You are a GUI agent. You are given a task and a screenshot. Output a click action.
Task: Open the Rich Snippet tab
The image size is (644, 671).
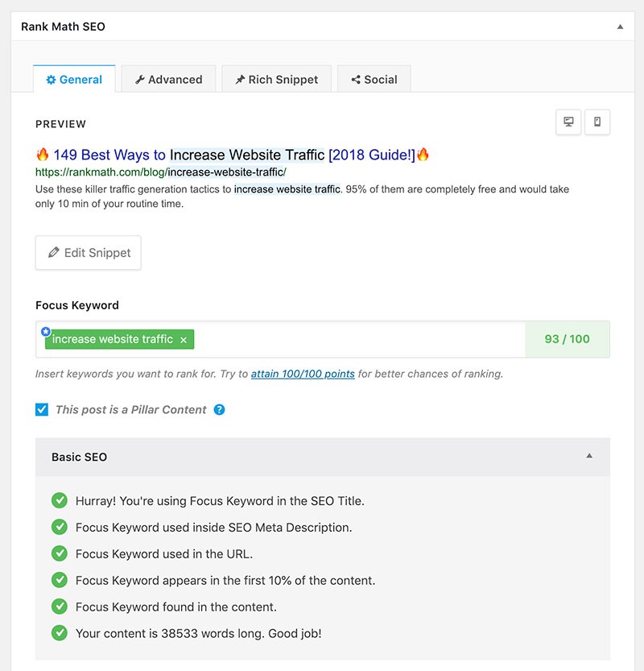coord(276,80)
